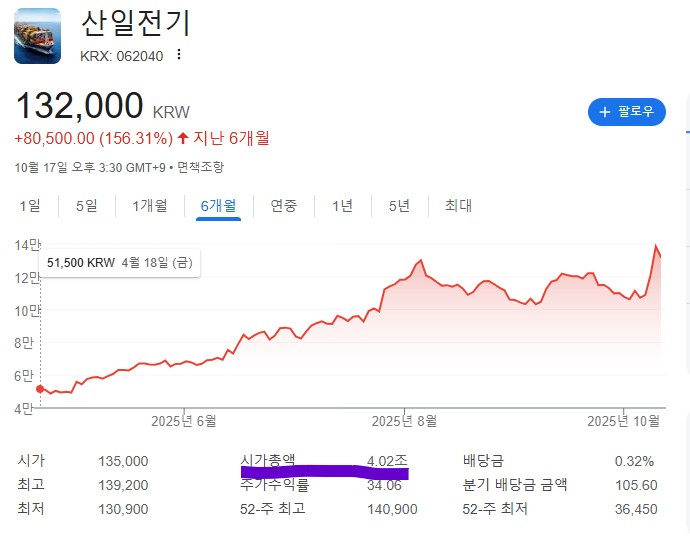Click the red up arrow price change icon

[182, 137]
